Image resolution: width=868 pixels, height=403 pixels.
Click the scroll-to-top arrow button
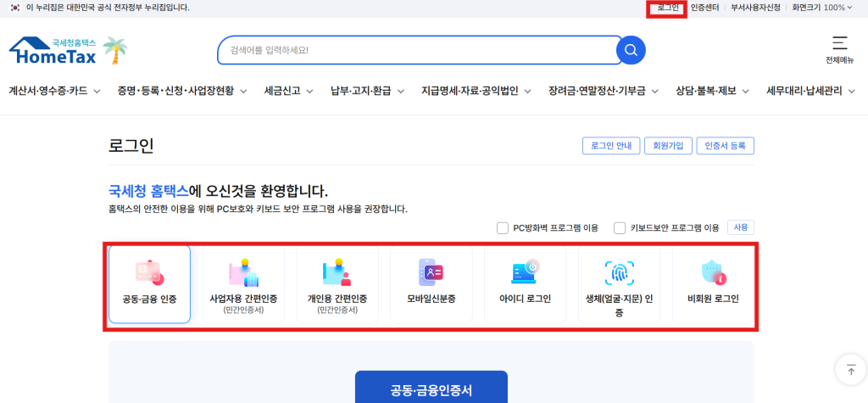[x=851, y=369]
